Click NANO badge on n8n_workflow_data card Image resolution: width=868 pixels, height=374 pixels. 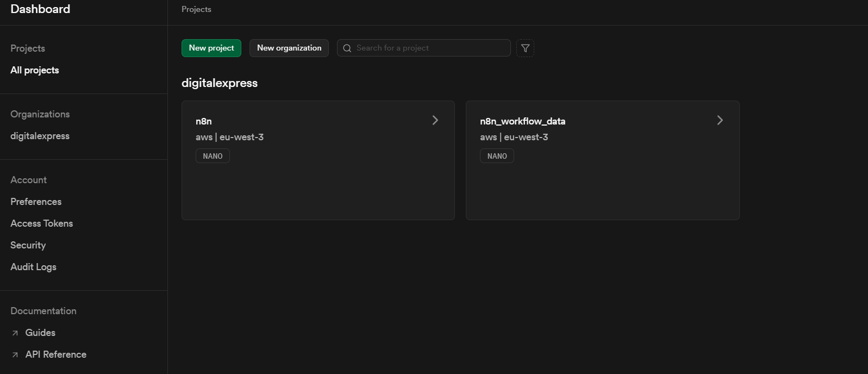[497, 156]
